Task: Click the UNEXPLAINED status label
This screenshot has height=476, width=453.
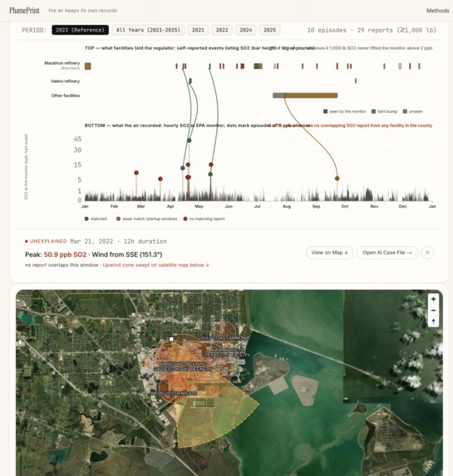Action: point(48,241)
